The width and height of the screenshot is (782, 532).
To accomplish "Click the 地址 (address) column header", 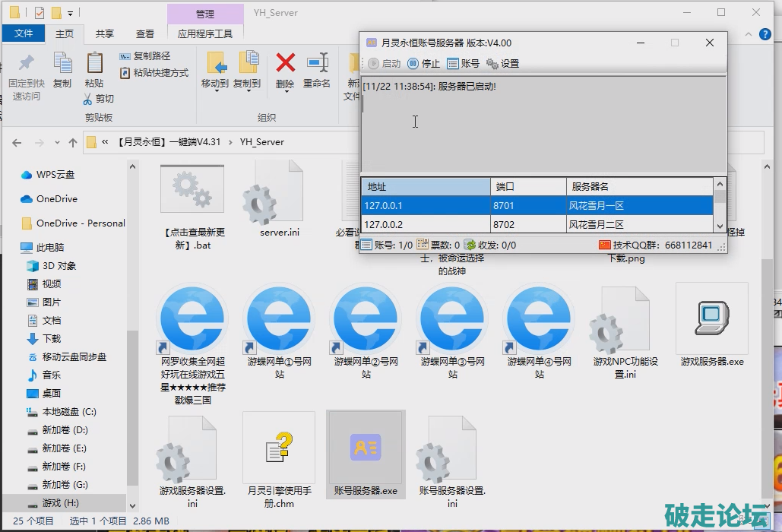I will click(x=426, y=186).
